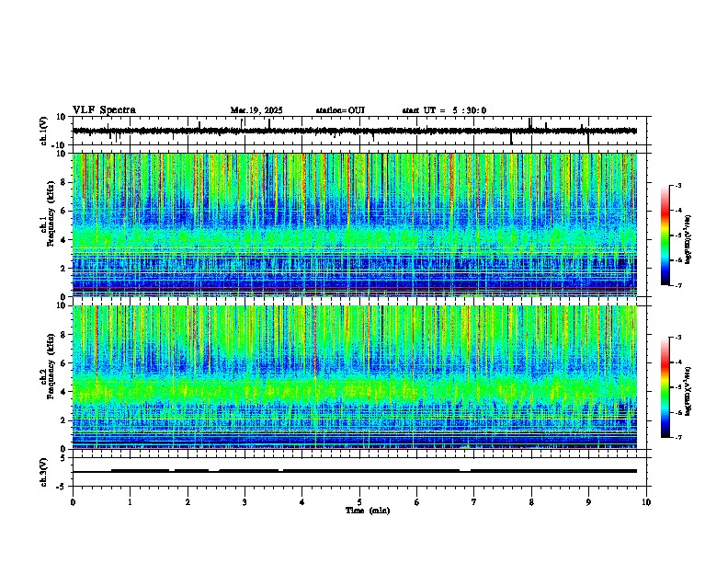Click tick label "4" on the Time axis
Screen dimensions: 728x563
[x=302, y=502]
